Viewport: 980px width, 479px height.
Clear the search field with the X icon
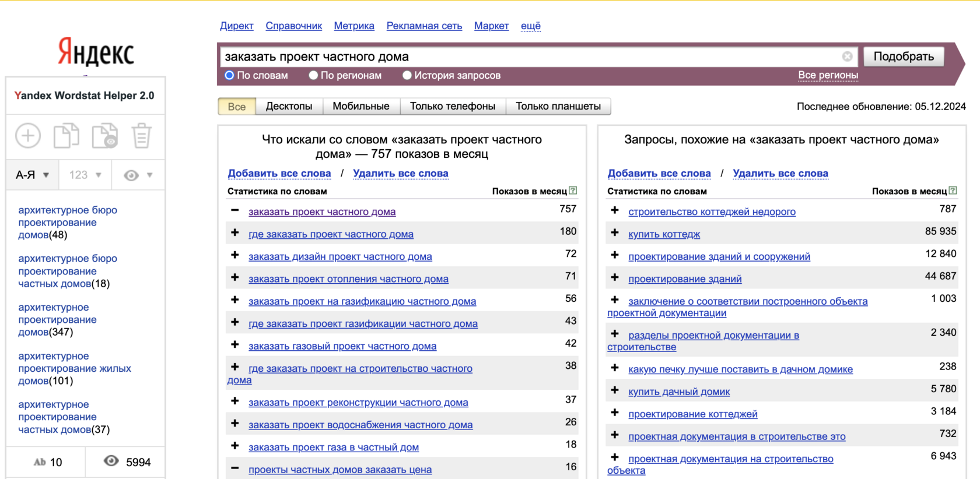pyautogui.click(x=847, y=57)
